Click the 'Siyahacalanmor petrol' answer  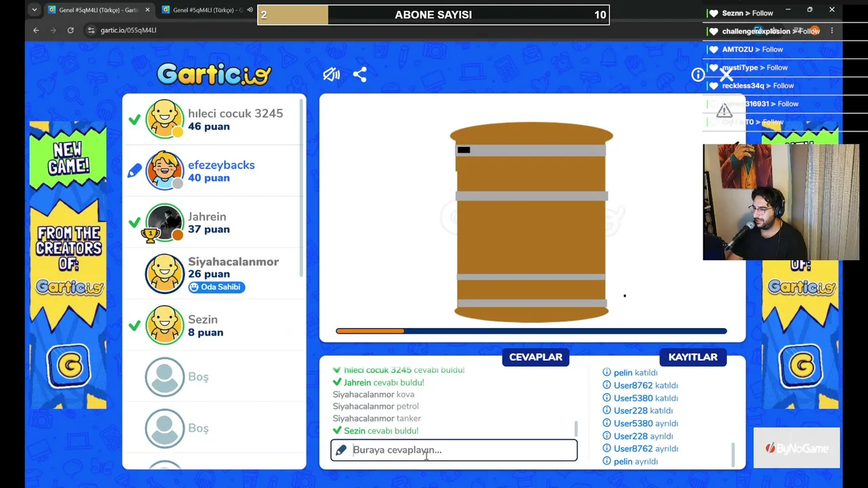[x=376, y=406]
